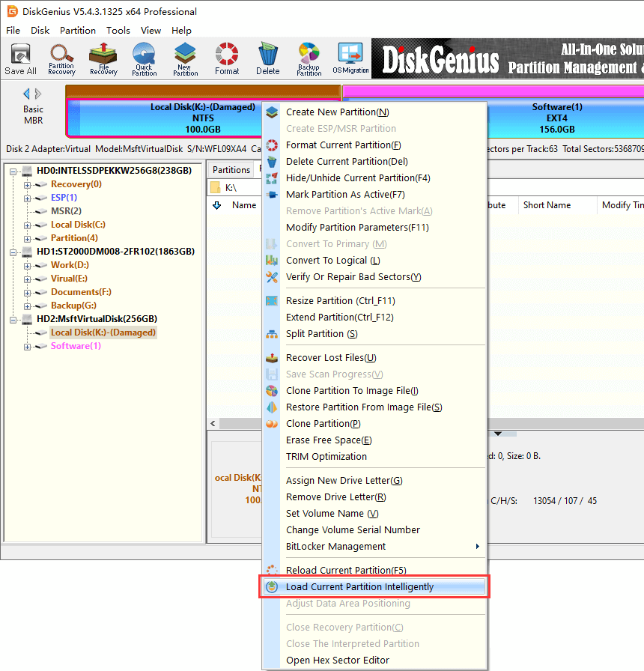Click the Save All toolbar icon
Screen dimensions: 644x671
click(20, 58)
